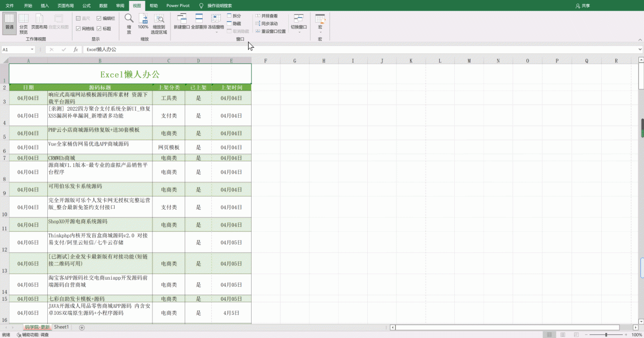Image resolution: width=644 pixels, height=338 pixels.
Task: Click the Name Box showing A1
Action: coord(15,49)
